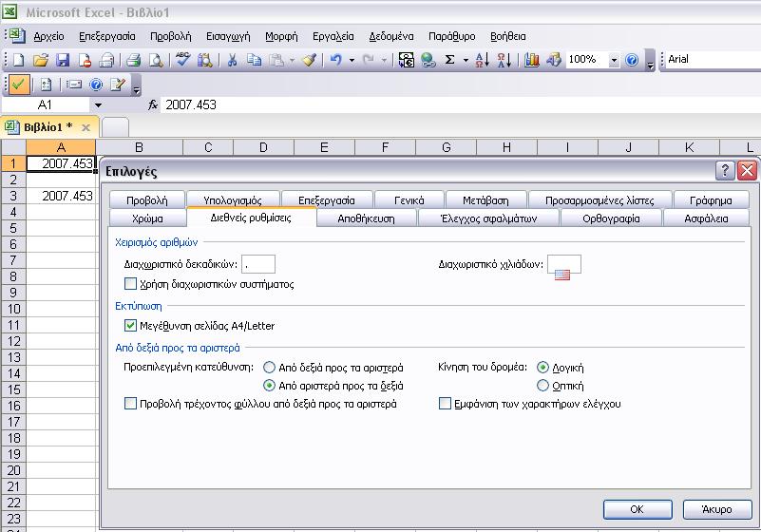The height and width of the screenshot is (532, 761).
Task: Select the column A header
Action: click(x=61, y=147)
